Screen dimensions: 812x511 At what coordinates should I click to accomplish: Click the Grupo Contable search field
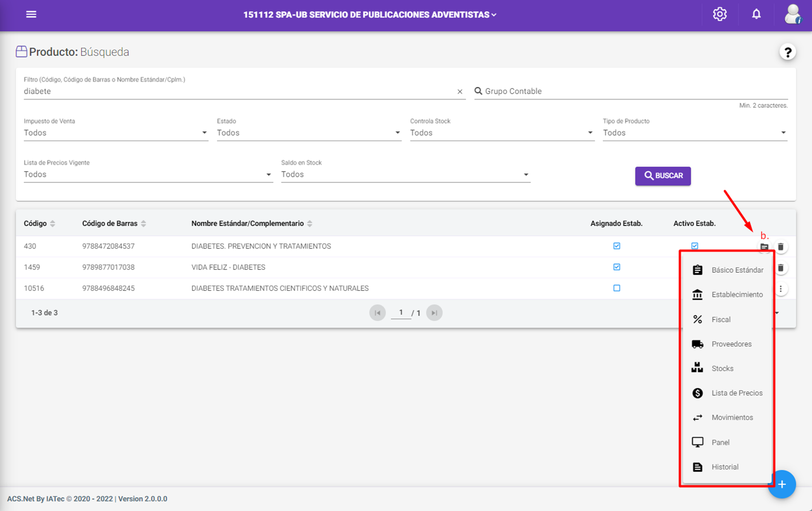tap(631, 91)
